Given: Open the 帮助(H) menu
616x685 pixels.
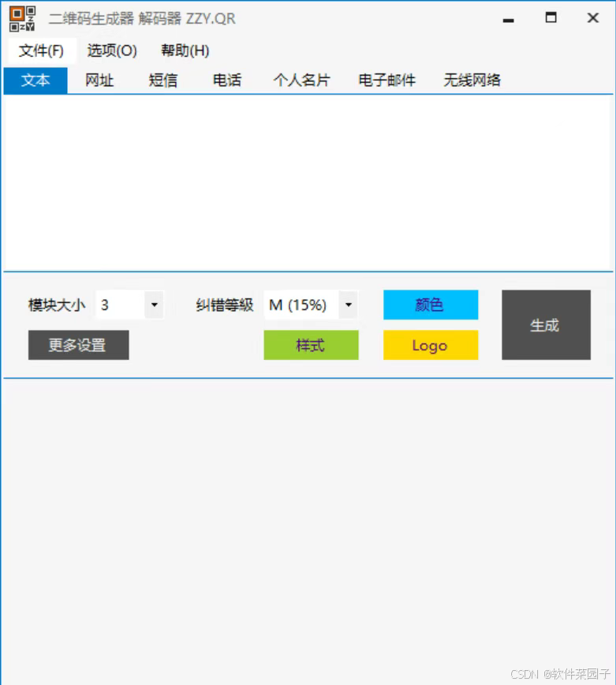Looking at the screenshot, I should 185,51.
